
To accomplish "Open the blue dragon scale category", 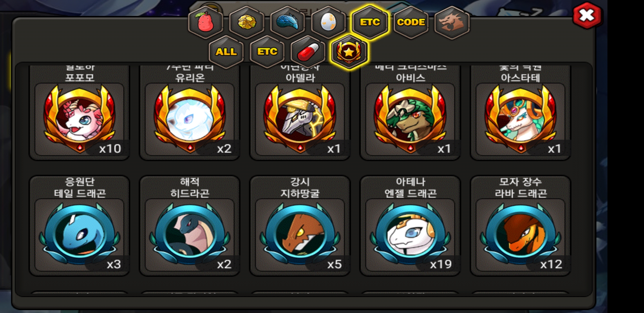I will coord(287,22).
